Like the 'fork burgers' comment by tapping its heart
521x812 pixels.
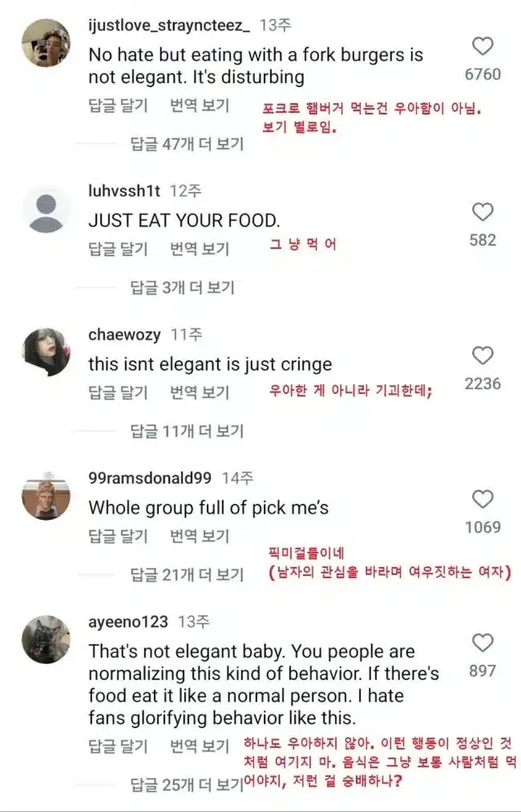click(483, 46)
